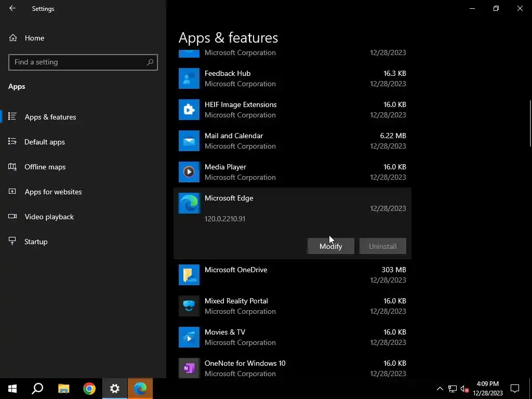Click the apps list vertical scrollbar
This screenshot has height=399, width=532.
pyautogui.click(x=530, y=123)
